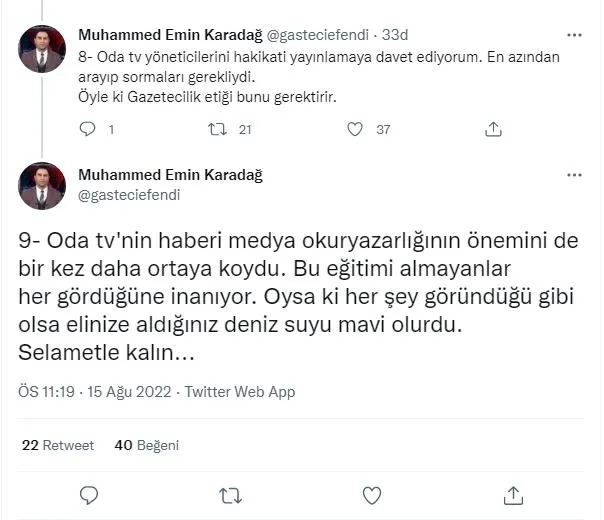Reply to the main 9- Oda tv tweet
The height and width of the screenshot is (520, 604).
88,495
